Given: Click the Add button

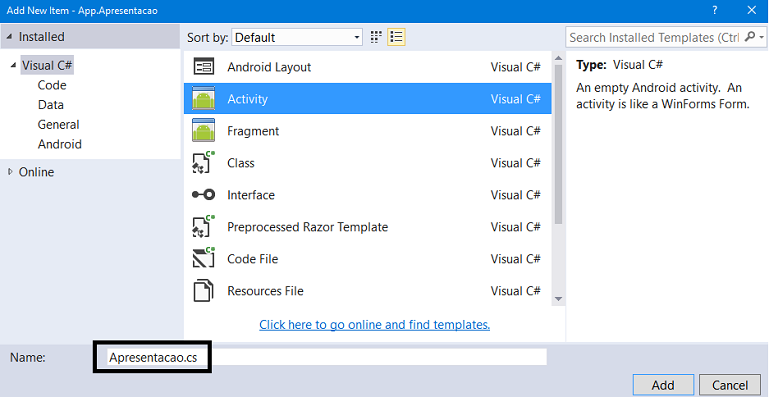Looking at the screenshot, I should point(663,385).
